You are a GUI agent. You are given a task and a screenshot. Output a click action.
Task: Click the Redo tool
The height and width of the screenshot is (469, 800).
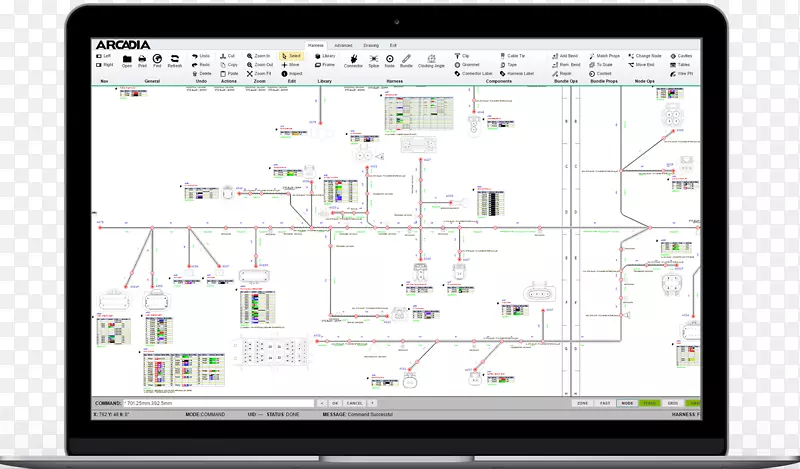click(201, 65)
